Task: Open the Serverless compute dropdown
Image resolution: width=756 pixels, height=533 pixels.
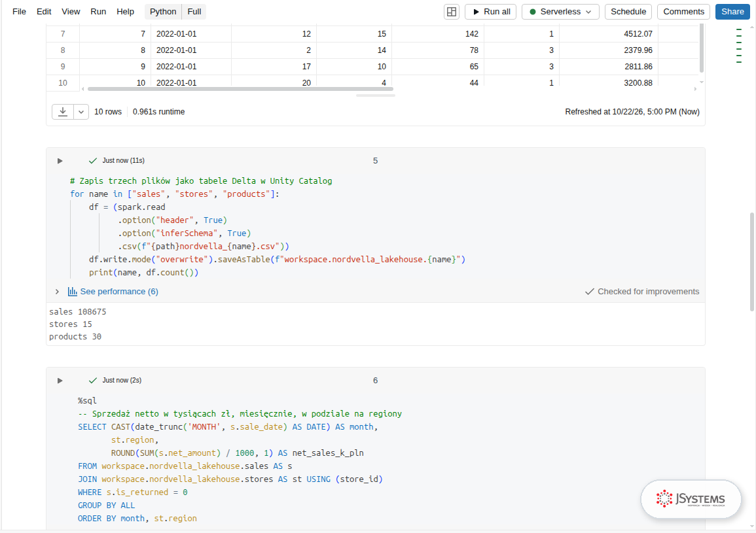Action: point(560,12)
